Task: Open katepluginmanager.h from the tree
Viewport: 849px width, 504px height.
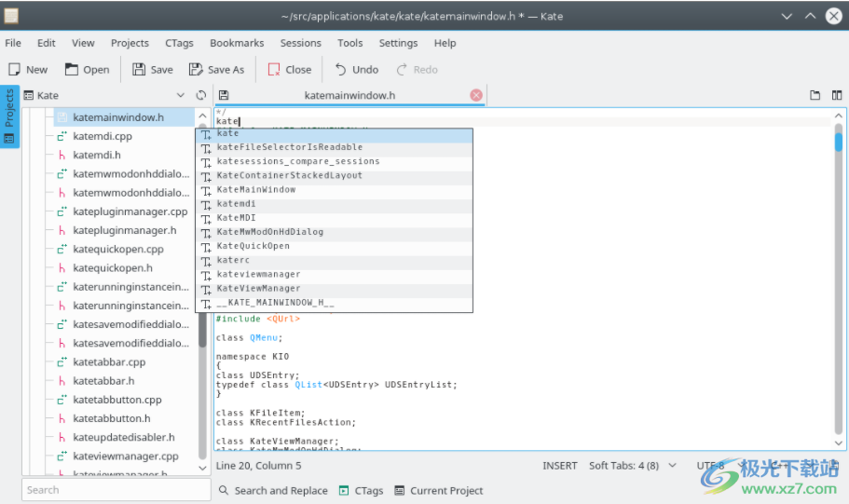Action: pyautogui.click(x=125, y=231)
